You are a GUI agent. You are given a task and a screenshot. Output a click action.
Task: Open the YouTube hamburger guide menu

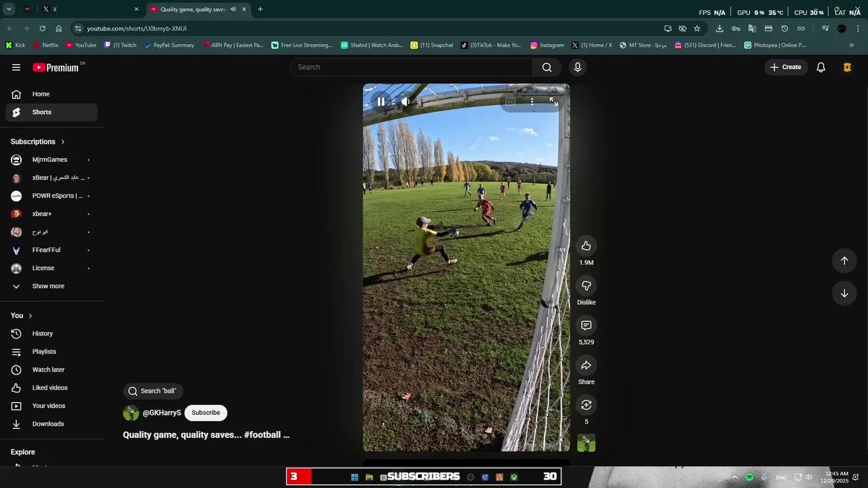tap(16, 67)
